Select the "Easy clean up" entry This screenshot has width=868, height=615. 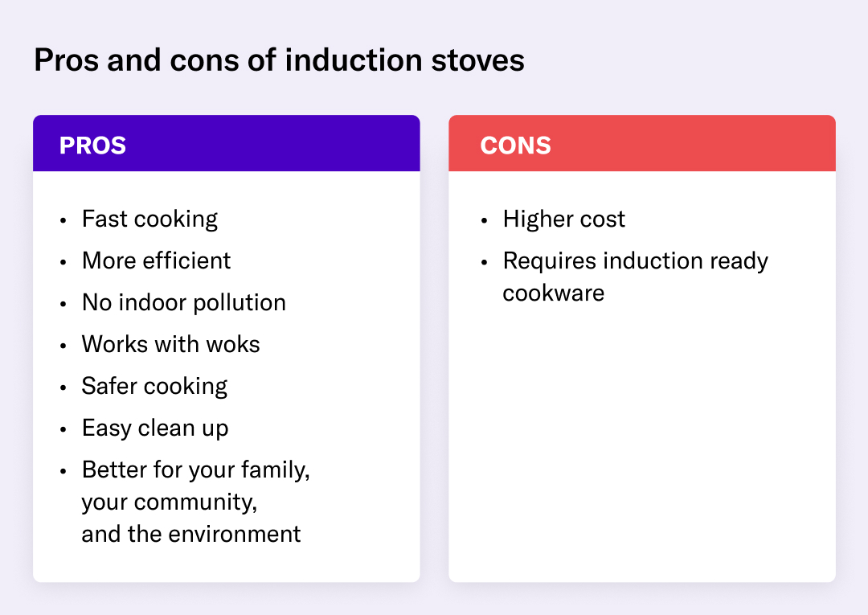click(x=155, y=428)
